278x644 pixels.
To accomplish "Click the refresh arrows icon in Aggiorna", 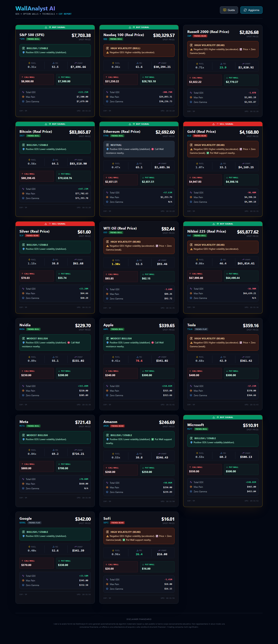I will click(245, 10).
